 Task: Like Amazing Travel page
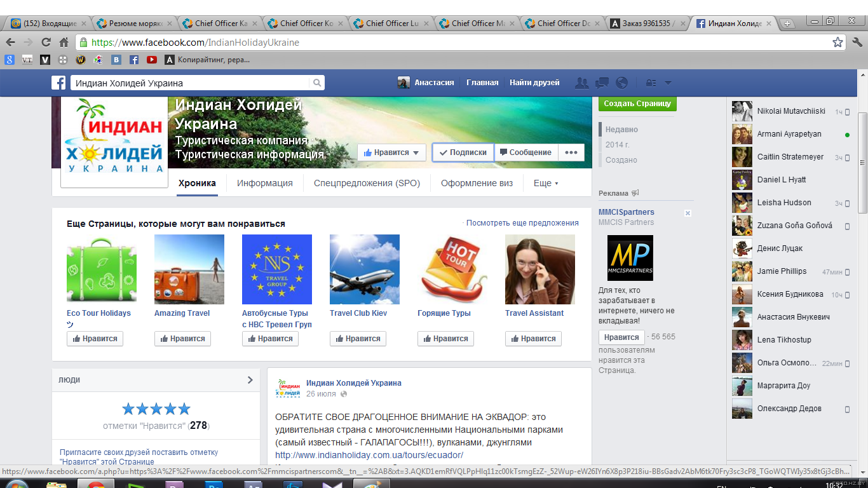click(182, 339)
